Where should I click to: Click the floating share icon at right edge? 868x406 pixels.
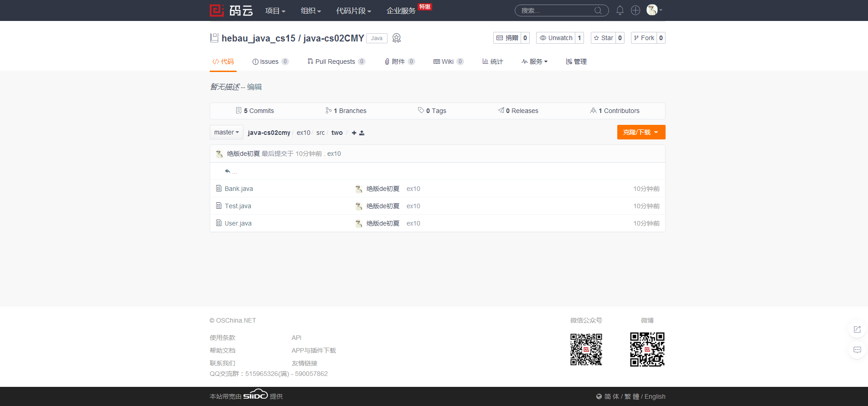tap(857, 329)
